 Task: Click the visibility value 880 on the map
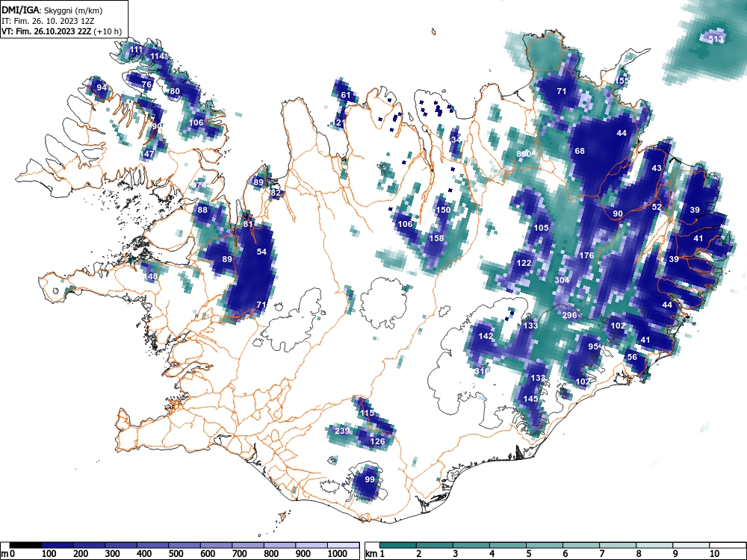click(x=524, y=154)
